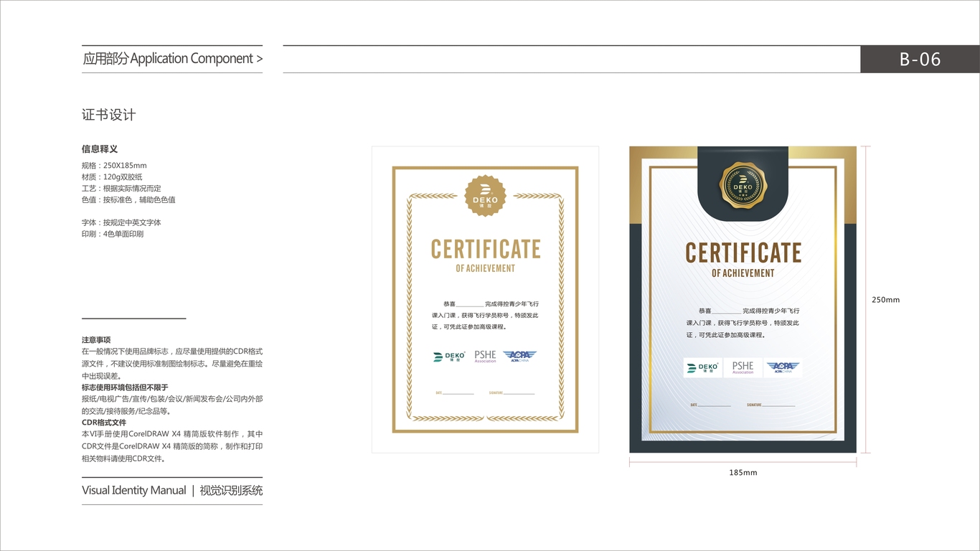Click the DATE line on the left certificate
The width and height of the screenshot is (980, 551).
455,393
